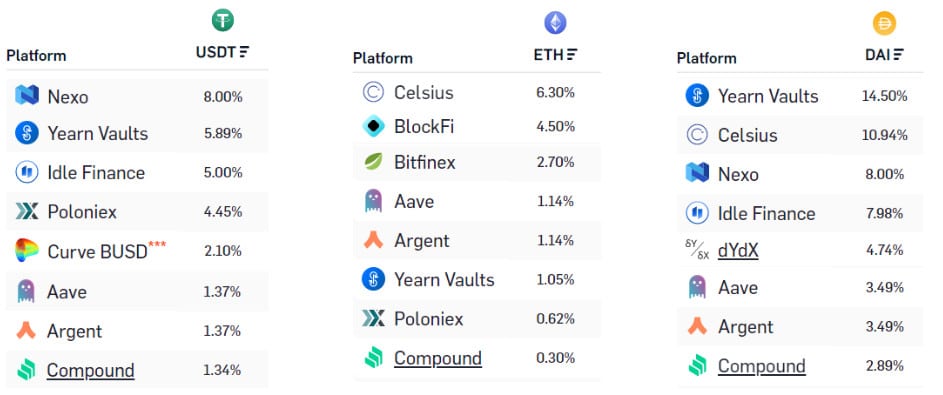Viewport: 943px width, 395px height.
Task: Click the DAI coin icon at top
Action: (884, 23)
